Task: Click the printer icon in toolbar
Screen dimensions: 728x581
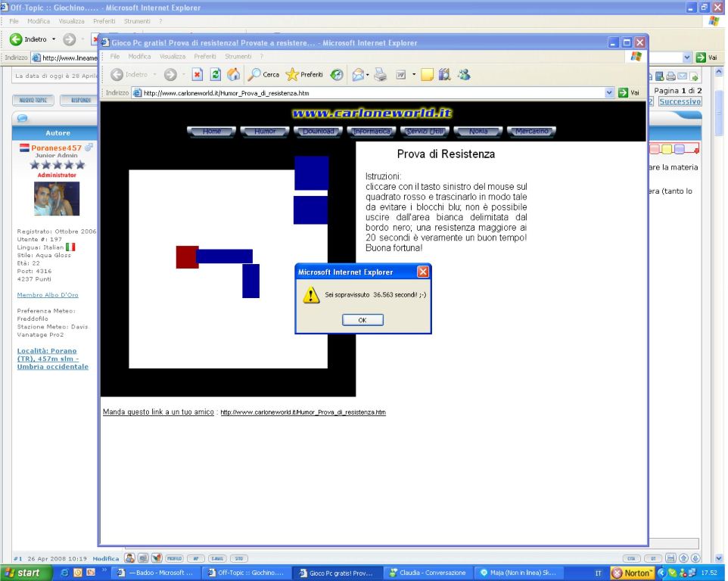Action: tap(381, 75)
